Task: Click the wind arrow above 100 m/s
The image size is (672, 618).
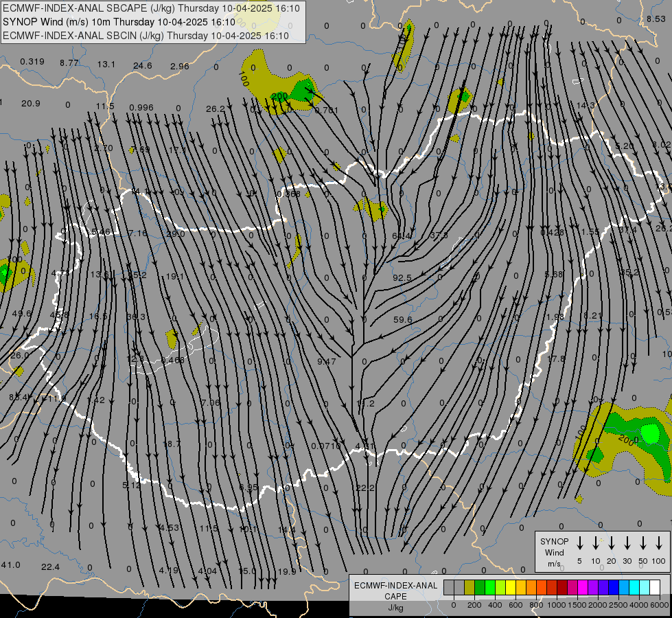Action: 659,542
